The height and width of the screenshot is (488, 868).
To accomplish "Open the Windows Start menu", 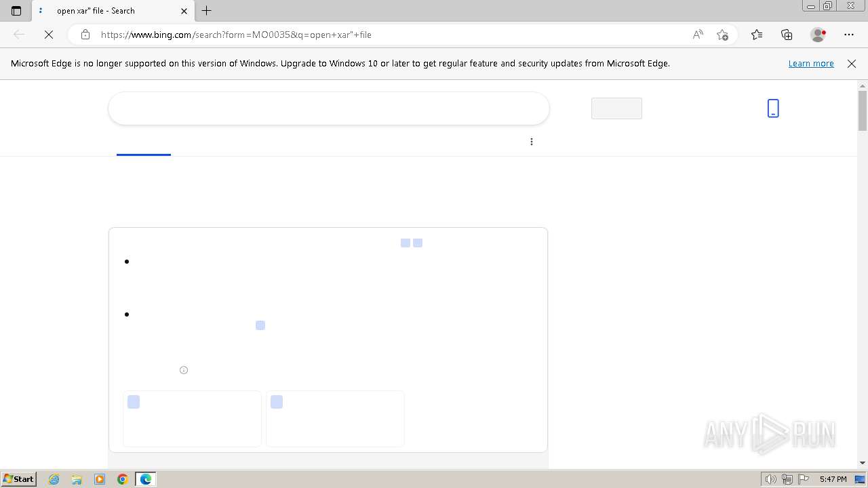I will (x=18, y=479).
